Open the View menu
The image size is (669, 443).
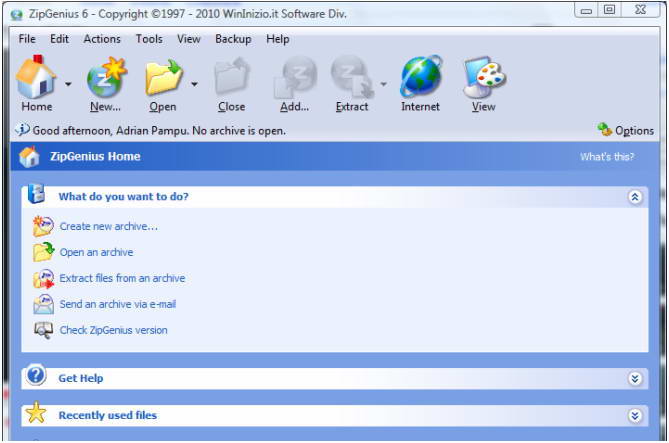pyautogui.click(x=189, y=39)
